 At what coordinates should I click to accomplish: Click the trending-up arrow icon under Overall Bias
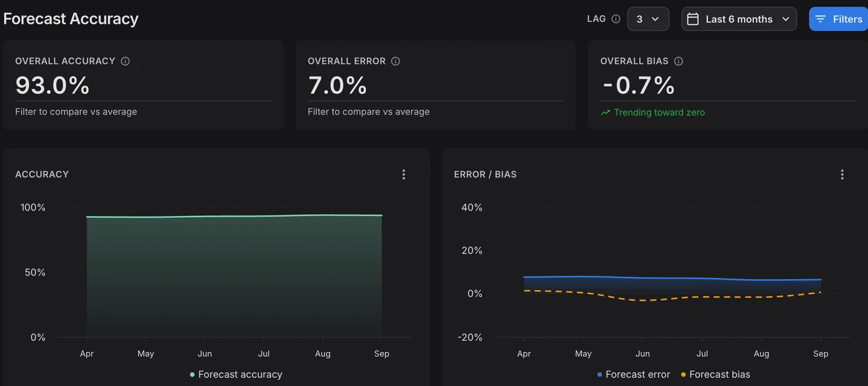click(x=606, y=112)
